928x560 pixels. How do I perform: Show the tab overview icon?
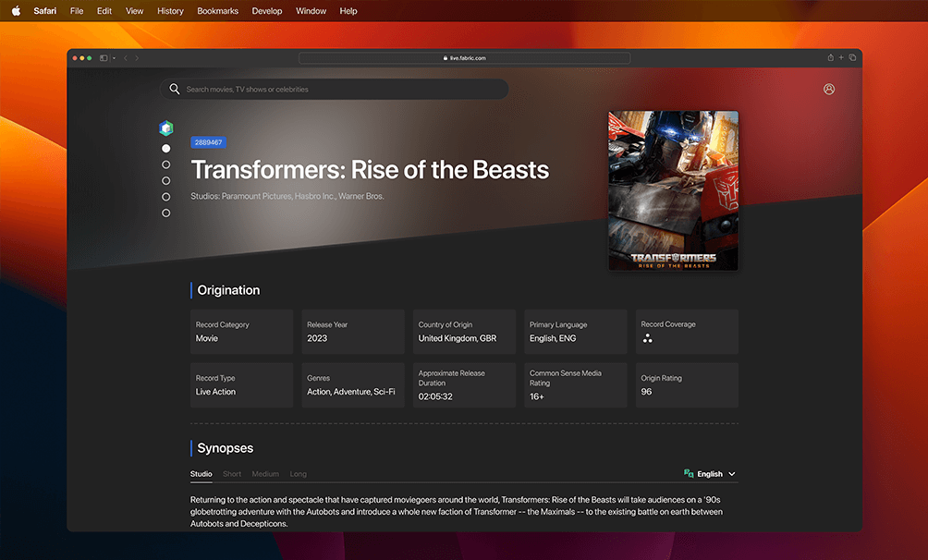pyautogui.click(x=852, y=57)
